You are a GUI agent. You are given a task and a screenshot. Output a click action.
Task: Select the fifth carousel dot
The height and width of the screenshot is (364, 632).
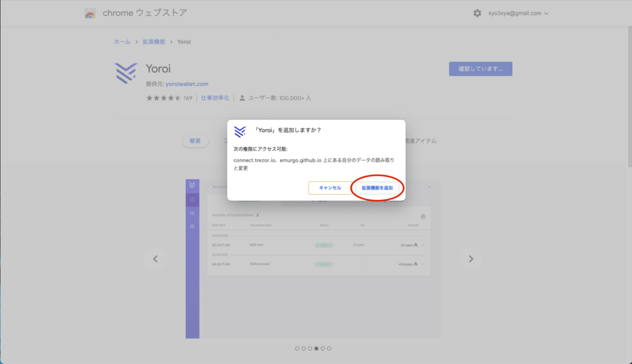(323, 349)
